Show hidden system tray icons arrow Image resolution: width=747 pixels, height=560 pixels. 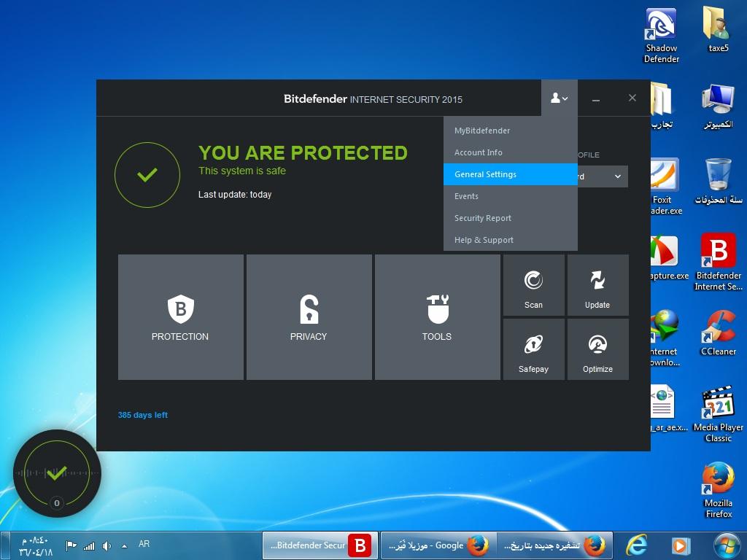coord(124,546)
